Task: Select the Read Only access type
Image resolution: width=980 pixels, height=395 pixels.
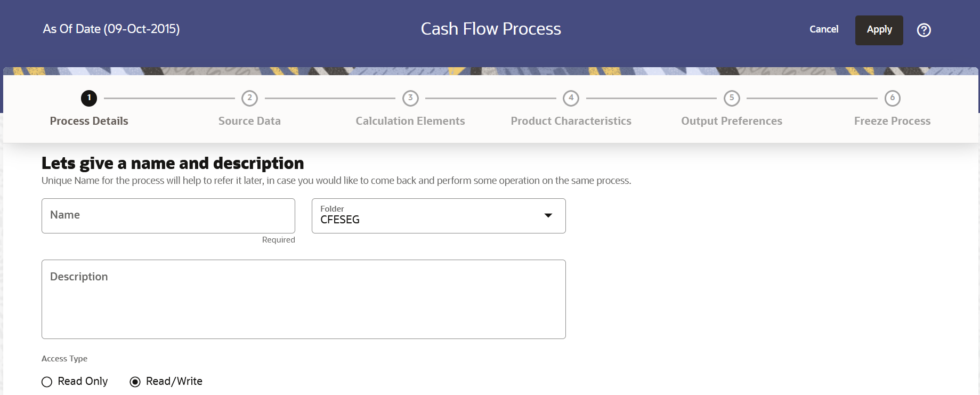Action: click(47, 382)
